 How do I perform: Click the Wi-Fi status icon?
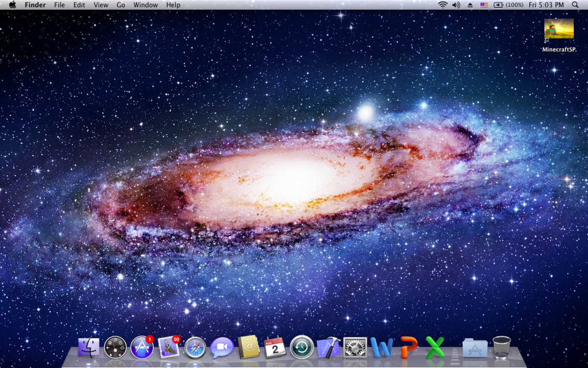(x=442, y=5)
